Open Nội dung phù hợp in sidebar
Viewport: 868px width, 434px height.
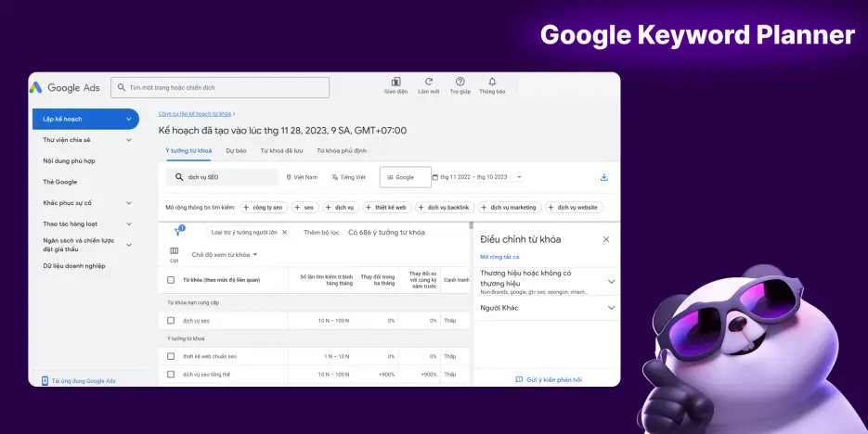point(70,160)
